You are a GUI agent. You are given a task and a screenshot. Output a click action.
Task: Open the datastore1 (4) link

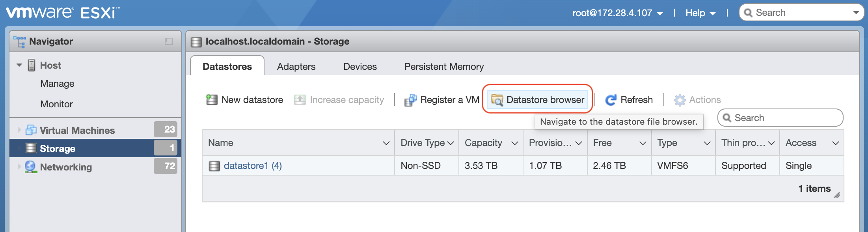253,166
